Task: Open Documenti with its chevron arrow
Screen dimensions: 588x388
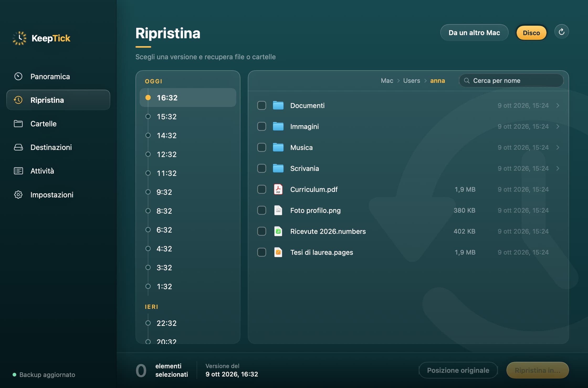Action: [x=558, y=105]
